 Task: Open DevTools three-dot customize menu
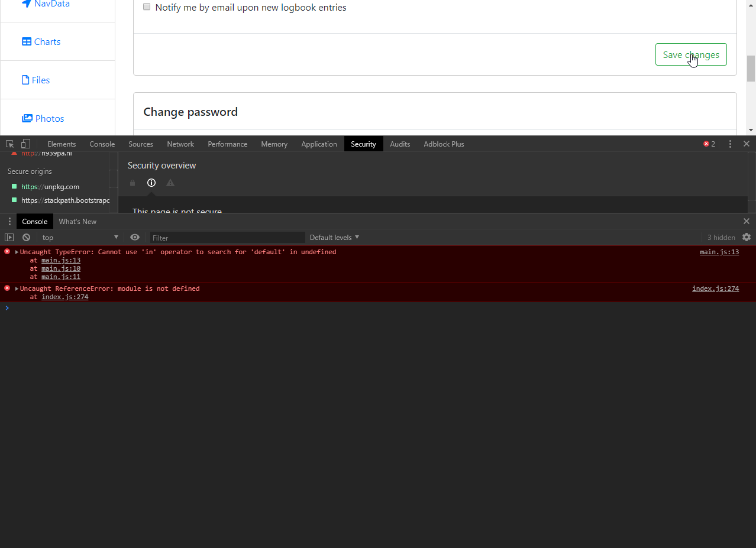click(730, 144)
